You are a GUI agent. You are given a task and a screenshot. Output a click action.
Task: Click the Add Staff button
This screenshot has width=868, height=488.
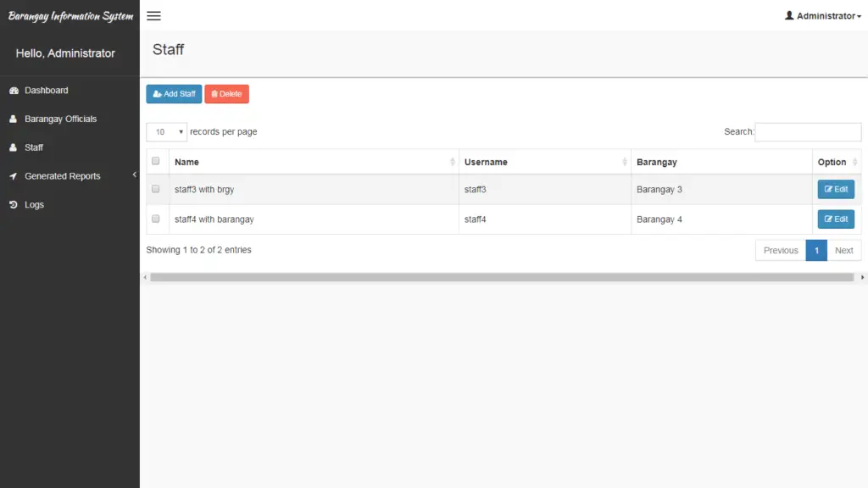pos(173,94)
